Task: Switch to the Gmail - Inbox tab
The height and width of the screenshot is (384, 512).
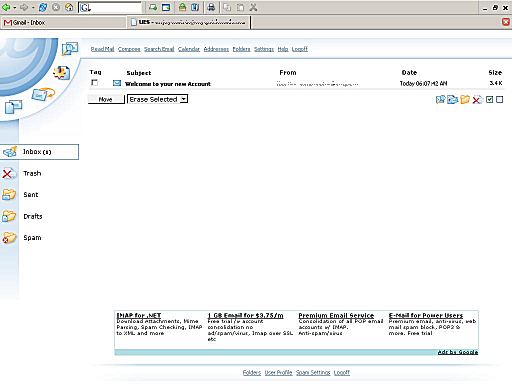Action: click(63, 22)
